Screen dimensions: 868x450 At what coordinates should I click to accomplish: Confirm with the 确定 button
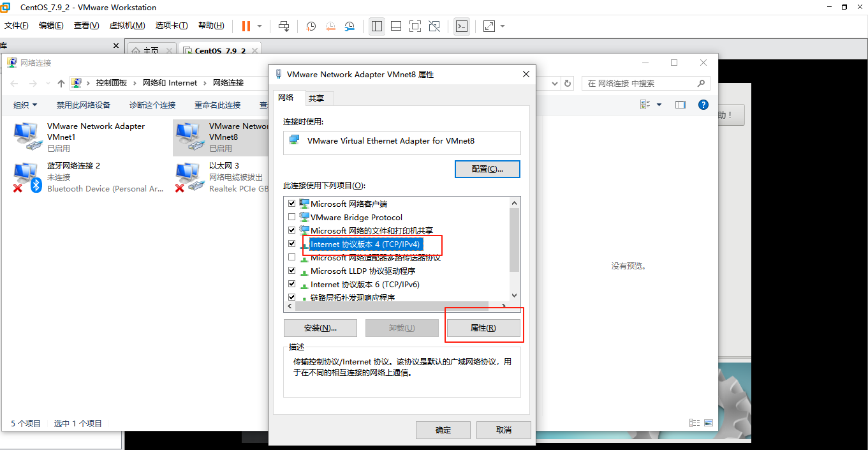pos(443,430)
